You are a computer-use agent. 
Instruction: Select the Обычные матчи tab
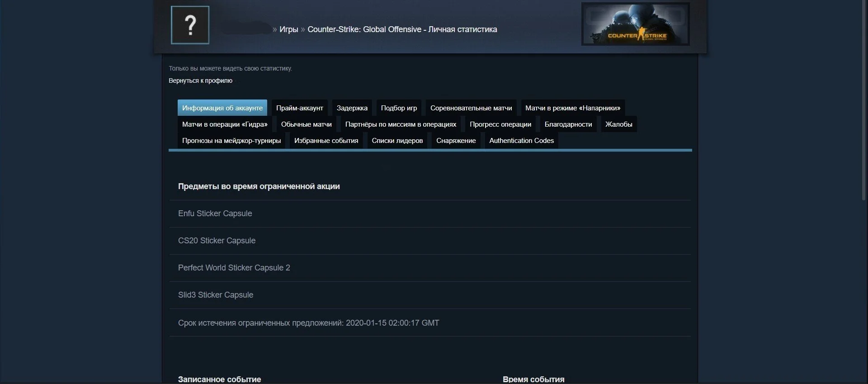(x=307, y=124)
